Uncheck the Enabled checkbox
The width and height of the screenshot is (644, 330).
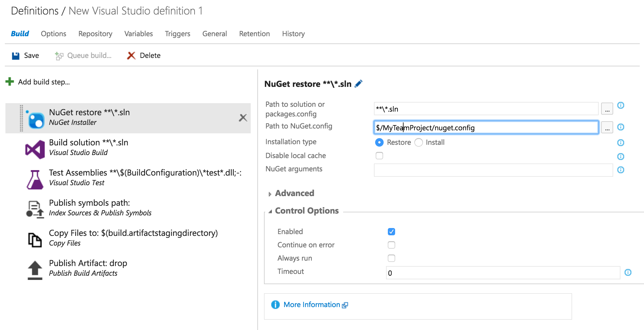point(391,232)
